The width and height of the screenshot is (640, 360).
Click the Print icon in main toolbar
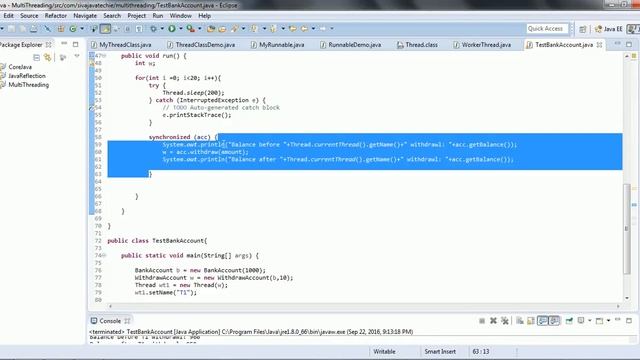pos(33,29)
